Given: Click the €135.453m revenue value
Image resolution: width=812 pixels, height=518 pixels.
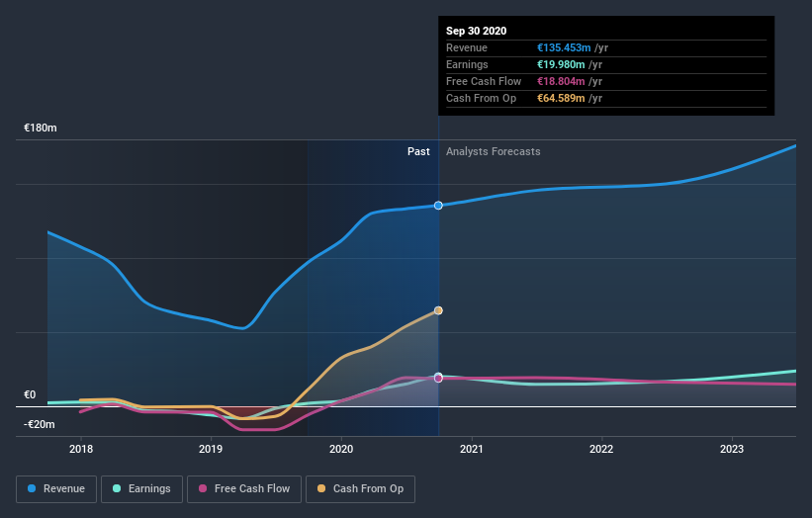Looking at the screenshot, I should pos(564,47).
